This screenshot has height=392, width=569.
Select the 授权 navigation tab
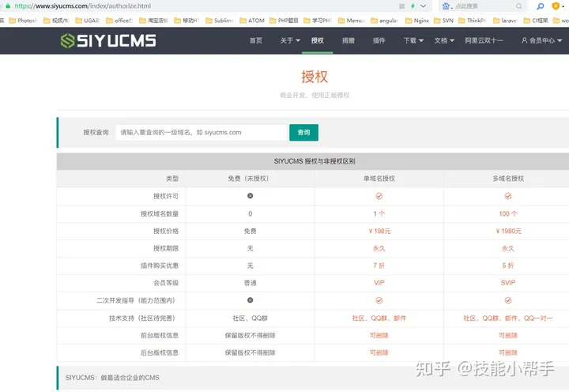(x=317, y=40)
